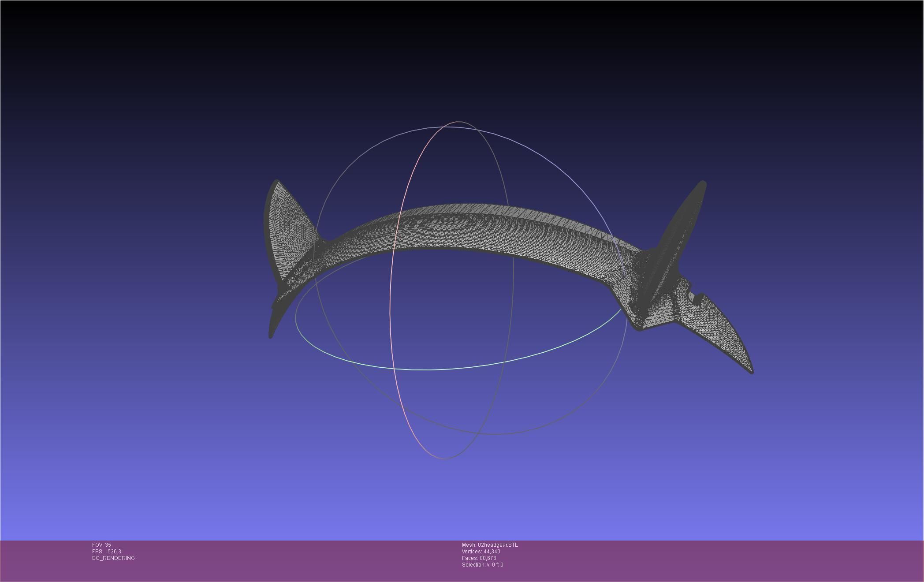Click the 'Selection: v: 0 f: 0' text
Screen dimensions: 924x582
coord(482,565)
